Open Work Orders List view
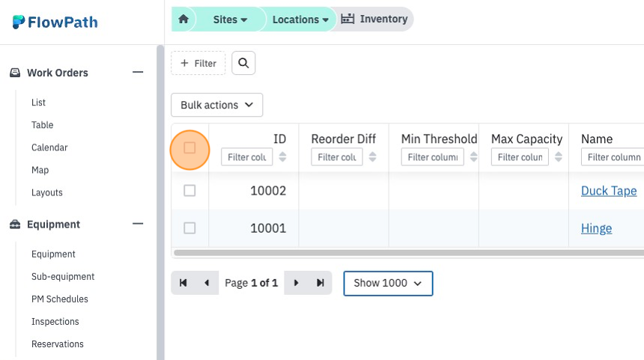 point(39,103)
